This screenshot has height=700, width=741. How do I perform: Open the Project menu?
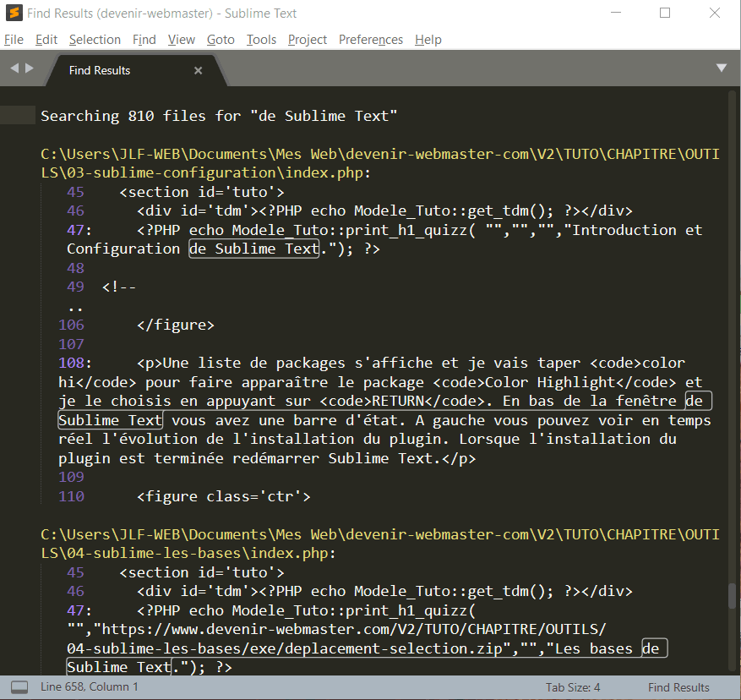[308, 40]
